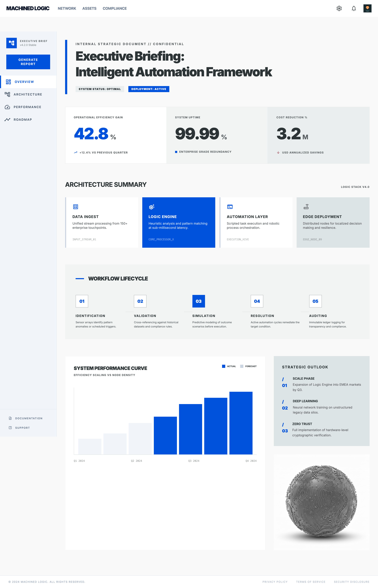Toggle the ACTUAL legend in performance chart
The height and width of the screenshot is (588, 378).
click(x=229, y=366)
